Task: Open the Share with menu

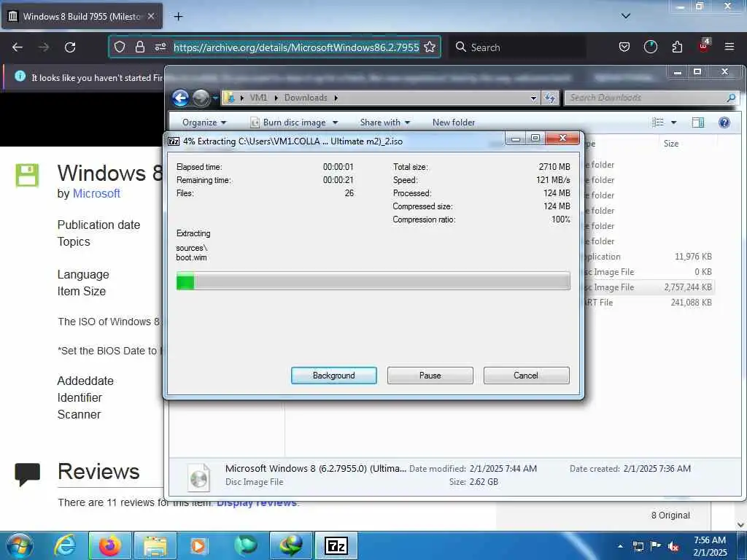Action: pos(385,122)
